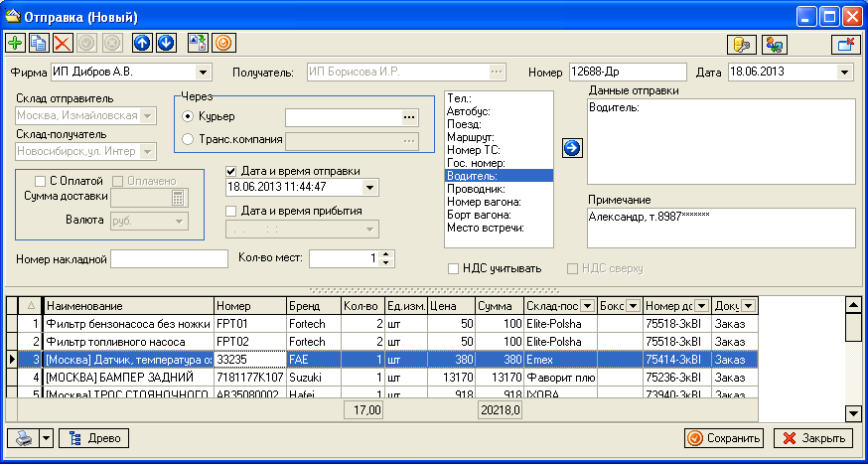Screen dimensions: 868x467
Task: Select row Фильтр бензонасоса без ножки
Action: (387, 324)
